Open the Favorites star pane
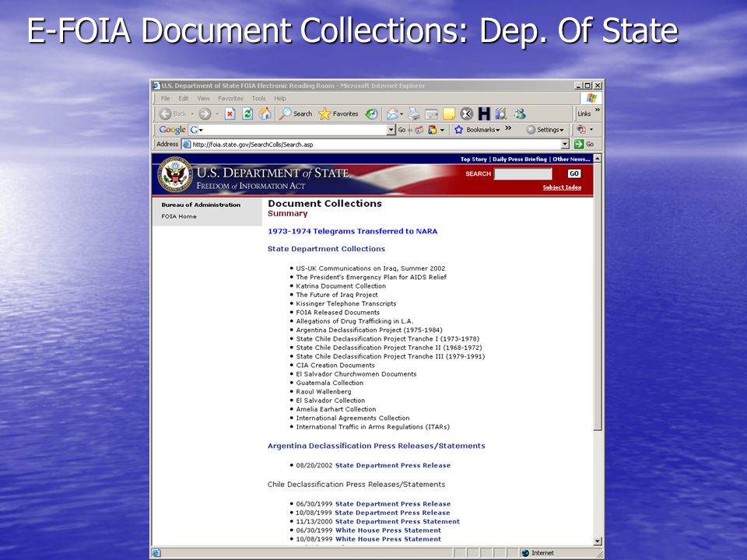 [324, 114]
